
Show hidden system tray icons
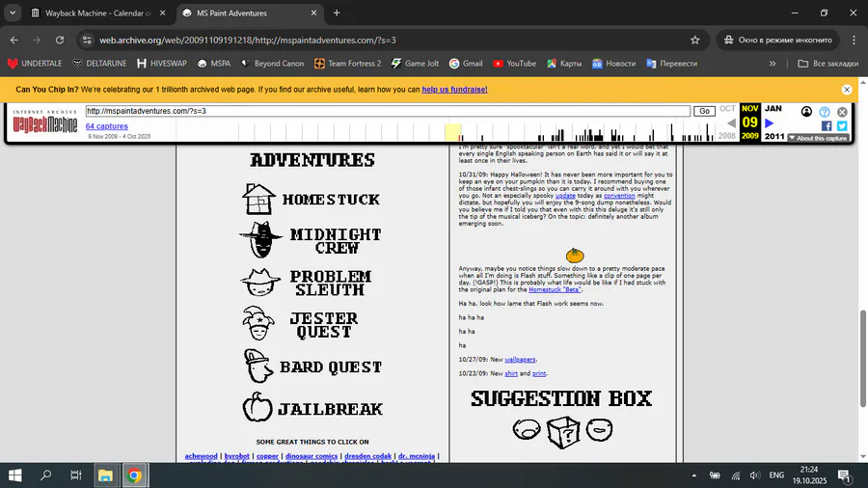click(x=693, y=475)
